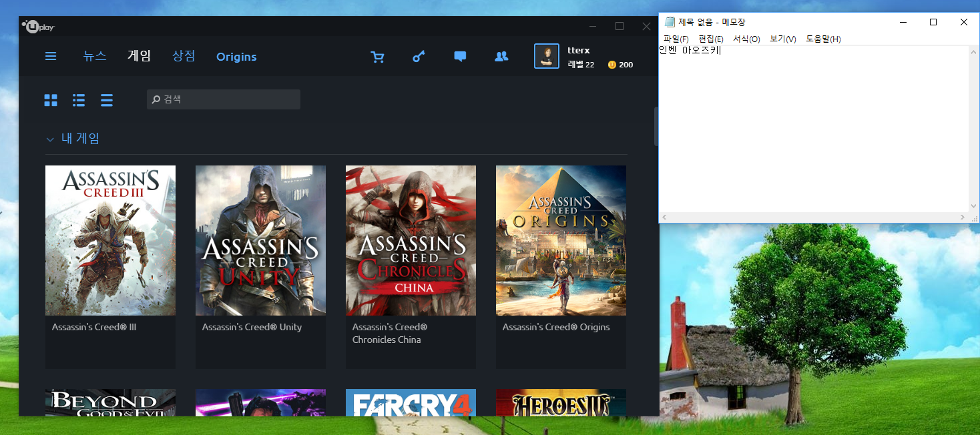Click the Uplay vertical scrollbar thumb
Screen dimensions: 980x435
[656, 127]
